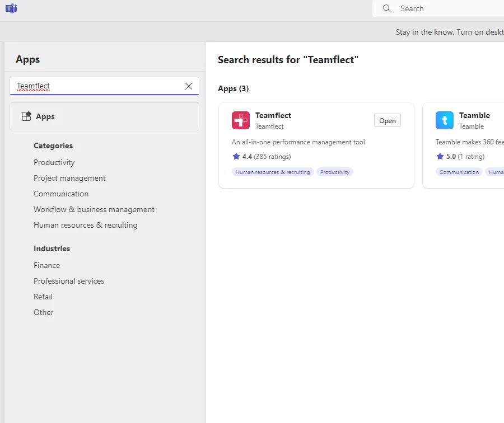This screenshot has width=504, height=423.
Task: Click the star rating icon on Teamble card
Action: (x=440, y=157)
